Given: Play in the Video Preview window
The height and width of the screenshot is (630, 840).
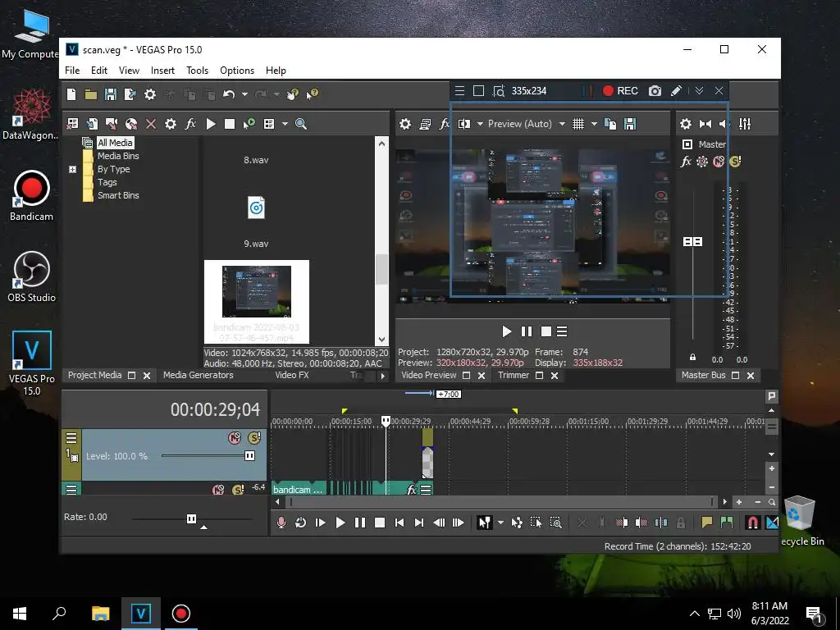Looking at the screenshot, I should [x=506, y=331].
